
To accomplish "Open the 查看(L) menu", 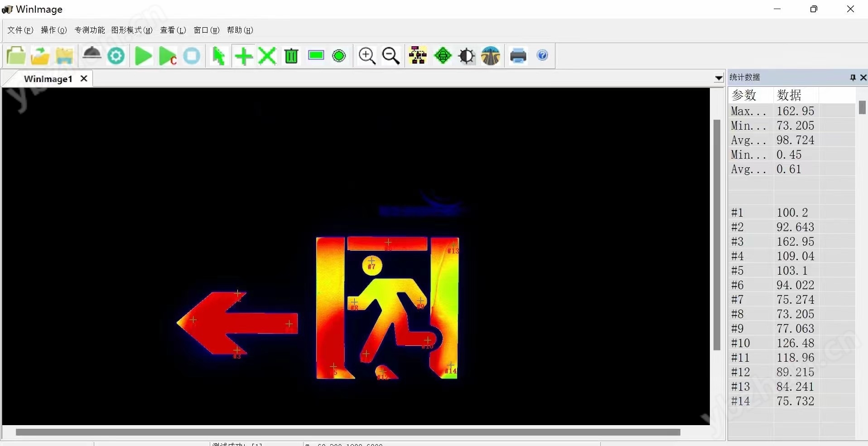I will [x=173, y=30].
